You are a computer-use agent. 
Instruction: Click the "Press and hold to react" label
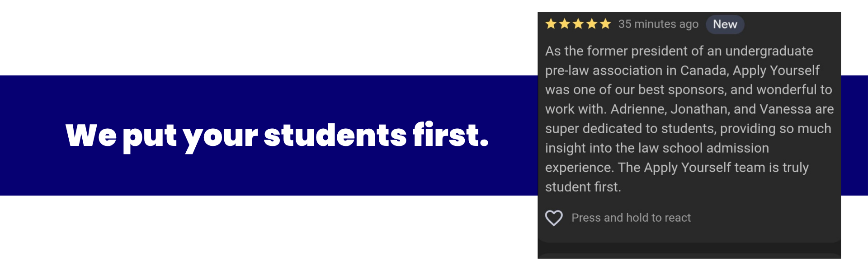coord(631,218)
